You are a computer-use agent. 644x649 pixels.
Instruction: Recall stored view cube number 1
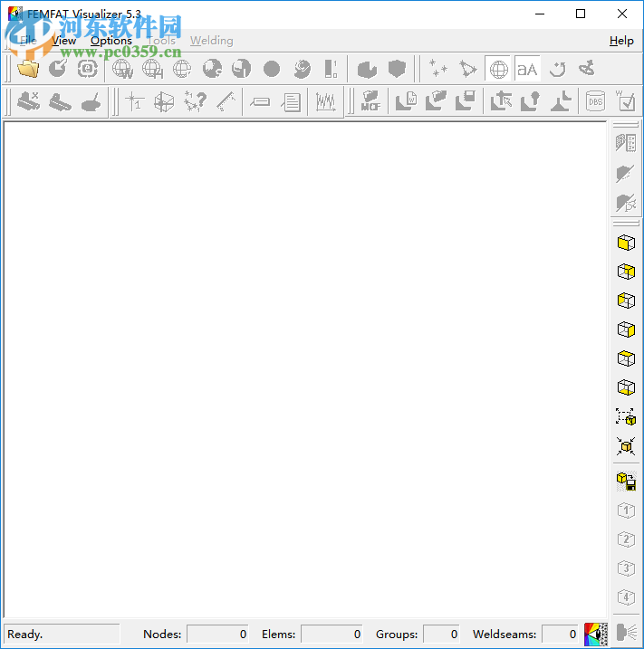click(x=626, y=511)
